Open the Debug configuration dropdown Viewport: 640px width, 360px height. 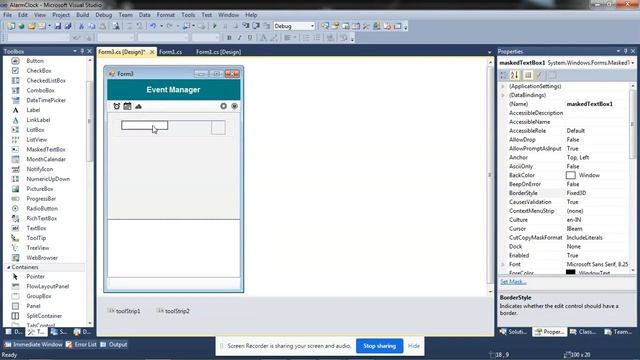(312, 26)
